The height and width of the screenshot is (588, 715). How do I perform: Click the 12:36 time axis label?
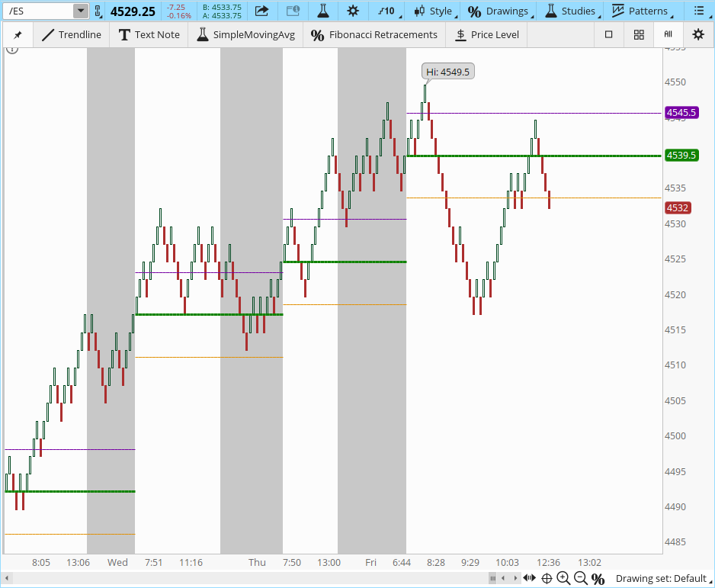click(548, 562)
